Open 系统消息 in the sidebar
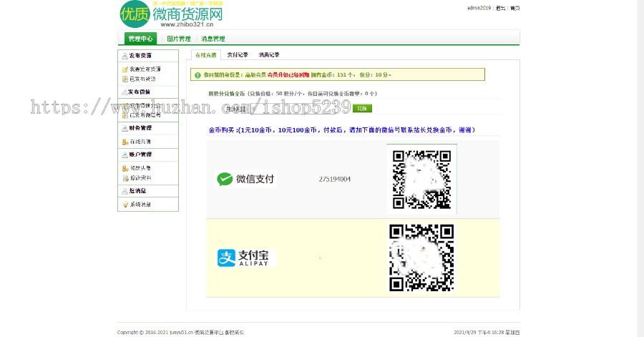The image size is (644, 337). click(140, 204)
